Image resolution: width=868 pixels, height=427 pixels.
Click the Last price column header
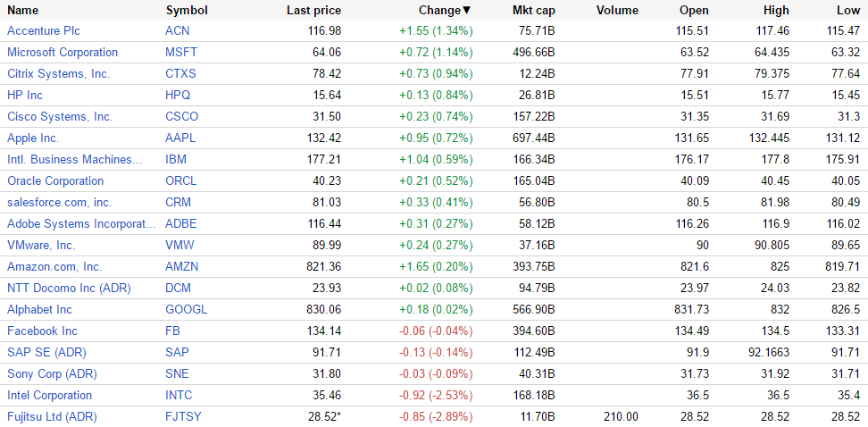point(313,11)
